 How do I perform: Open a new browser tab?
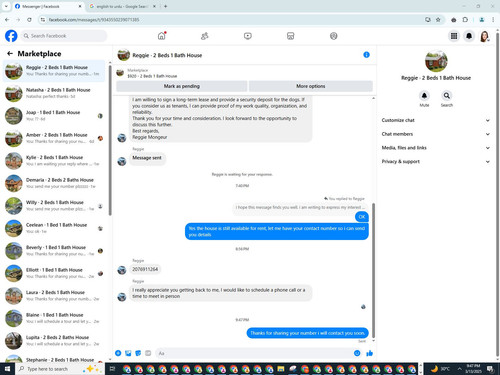165,6
